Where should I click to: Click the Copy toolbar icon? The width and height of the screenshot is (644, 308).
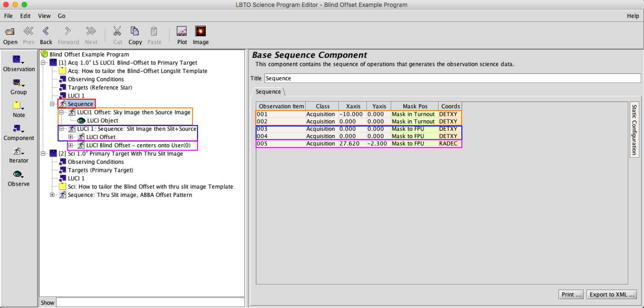135,31
